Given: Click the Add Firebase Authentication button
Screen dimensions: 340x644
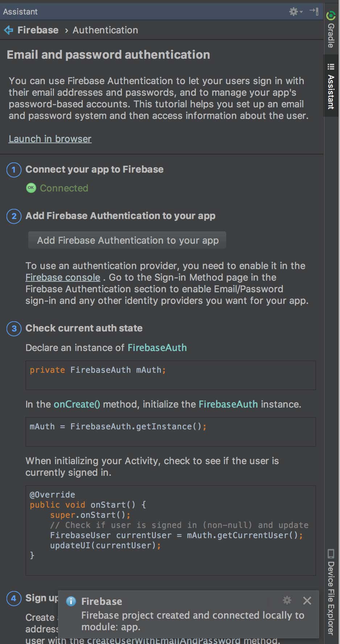Looking at the screenshot, I should pyautogui.click(x=127, y=240).
